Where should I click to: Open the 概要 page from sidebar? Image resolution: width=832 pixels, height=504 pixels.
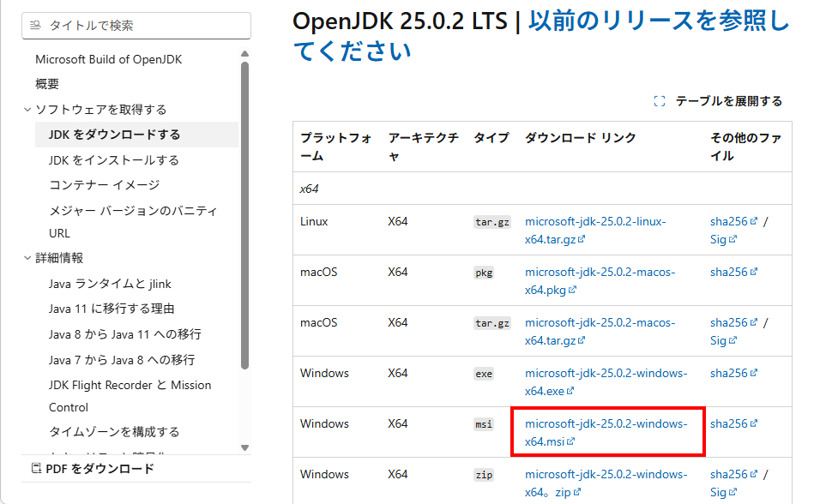[45, 83]
